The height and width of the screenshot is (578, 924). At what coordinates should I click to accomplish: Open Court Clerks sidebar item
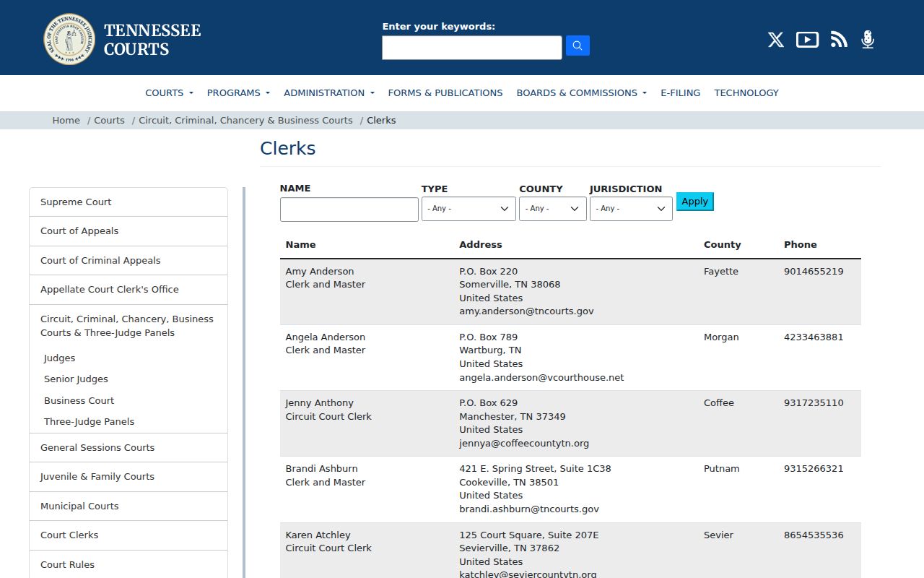click(x=128, y=535)
